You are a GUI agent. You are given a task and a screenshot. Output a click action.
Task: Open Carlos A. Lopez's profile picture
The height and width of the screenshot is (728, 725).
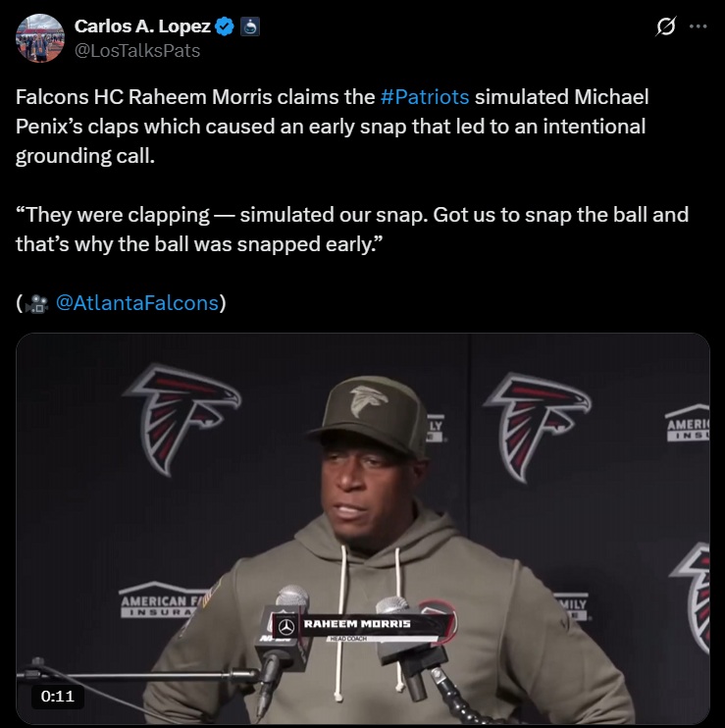click(x=40, y=38)
